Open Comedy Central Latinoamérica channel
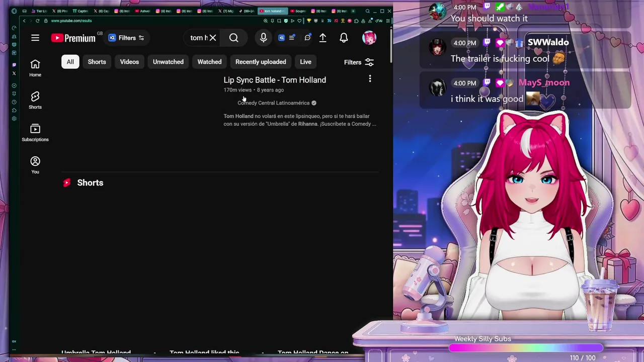The image size is (644, 362). 274,103
